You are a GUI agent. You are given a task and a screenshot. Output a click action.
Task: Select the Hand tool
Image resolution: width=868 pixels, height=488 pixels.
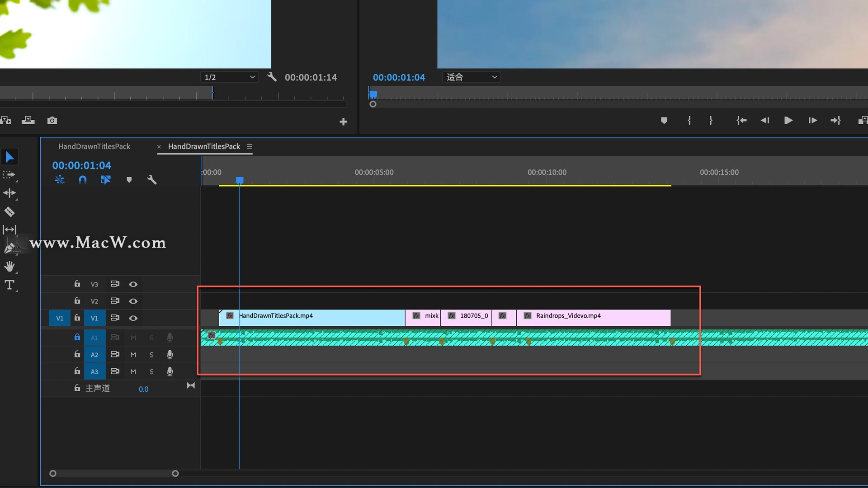click(x=9, y=266)
